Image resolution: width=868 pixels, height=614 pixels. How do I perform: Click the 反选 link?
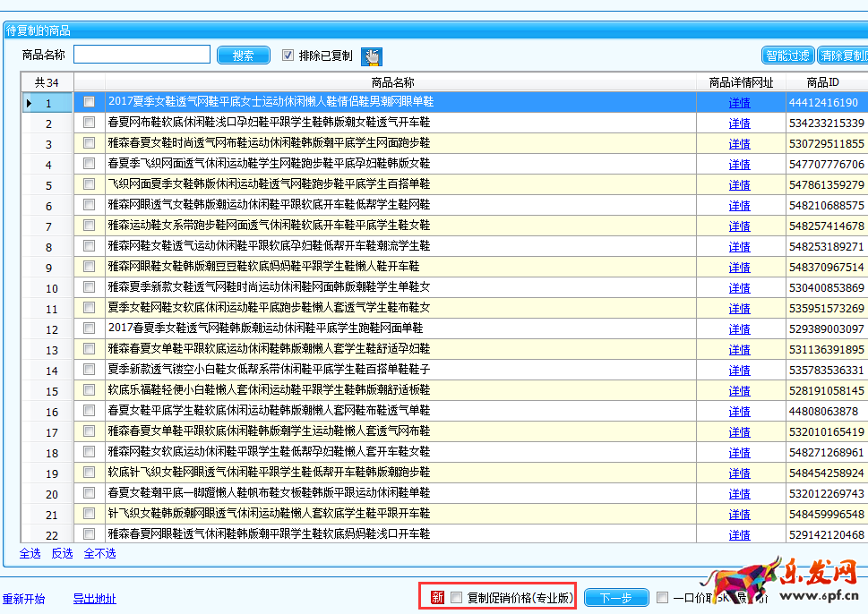pos(62,554)
